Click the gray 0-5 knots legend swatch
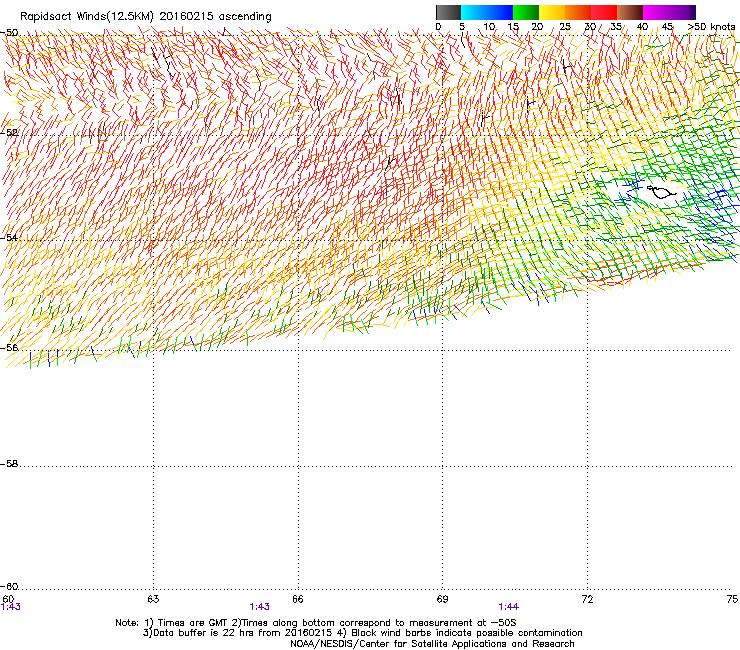The image size is (740, 650). pos(448,12)
